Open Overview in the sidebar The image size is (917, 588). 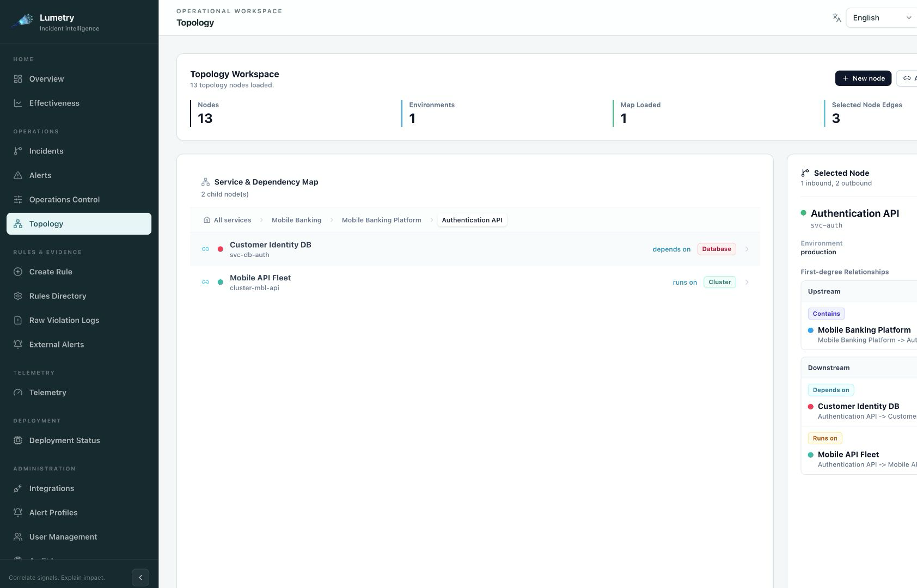[79, 79]
